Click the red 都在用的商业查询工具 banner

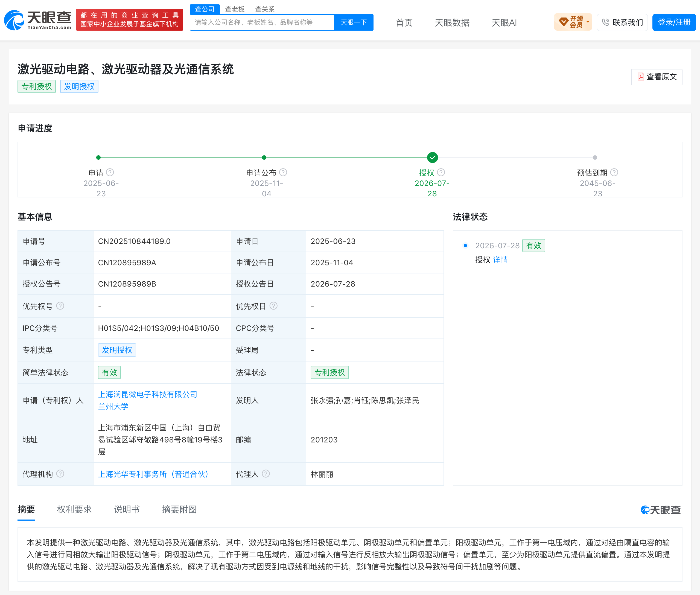[130, 20]
